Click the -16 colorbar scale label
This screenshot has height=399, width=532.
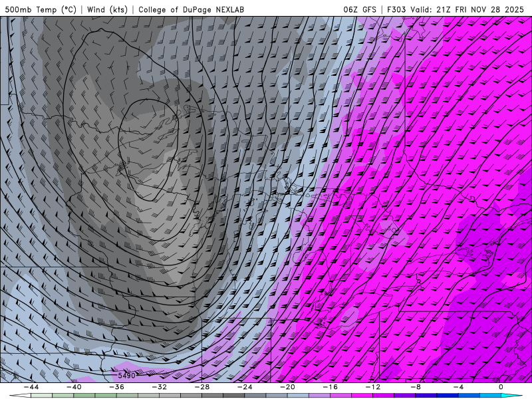330,387
